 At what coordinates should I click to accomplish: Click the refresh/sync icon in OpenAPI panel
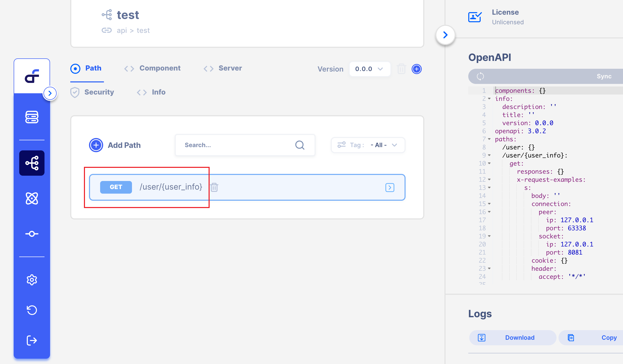click(x=480, y=76)
